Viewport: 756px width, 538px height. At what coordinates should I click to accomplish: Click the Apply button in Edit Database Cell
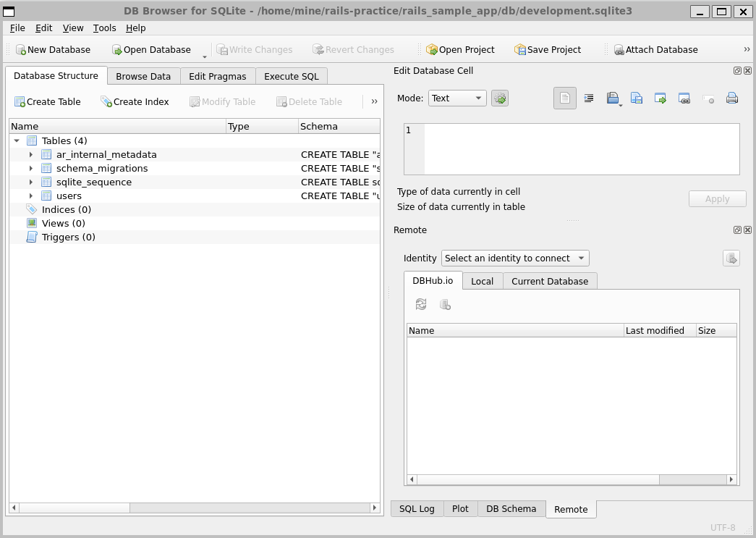click(717, 198)
